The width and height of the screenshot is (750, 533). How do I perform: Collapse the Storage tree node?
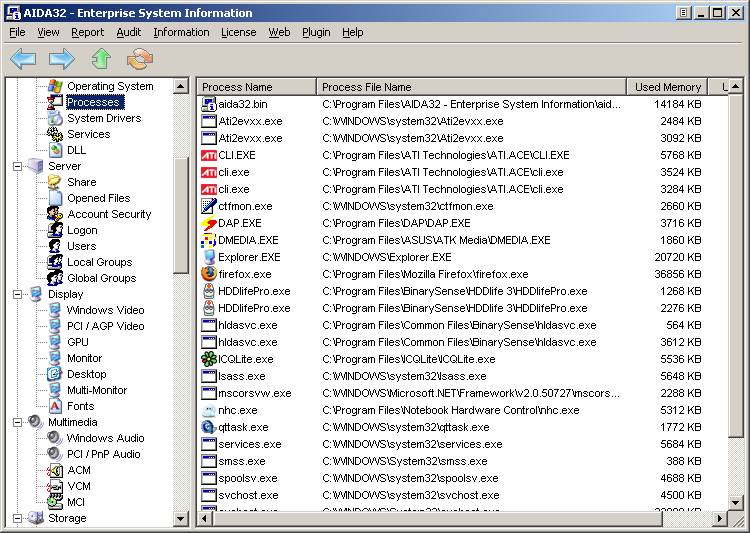point(18,518)
